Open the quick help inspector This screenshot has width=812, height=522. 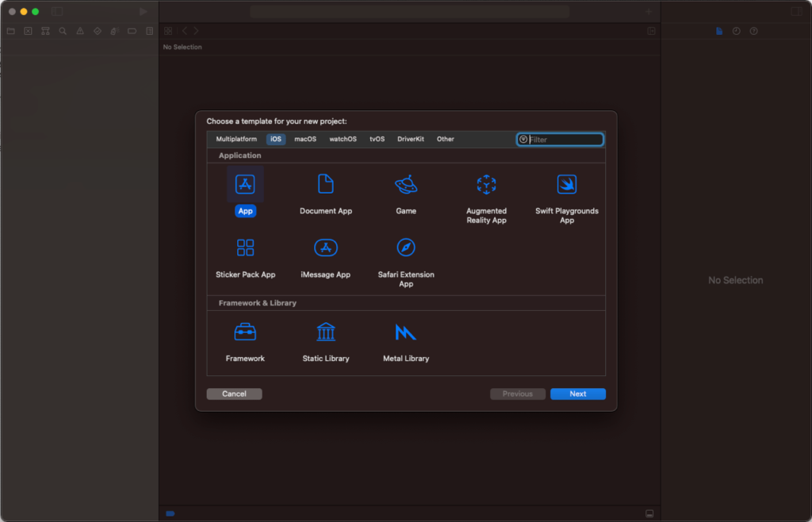pos(754,31)
